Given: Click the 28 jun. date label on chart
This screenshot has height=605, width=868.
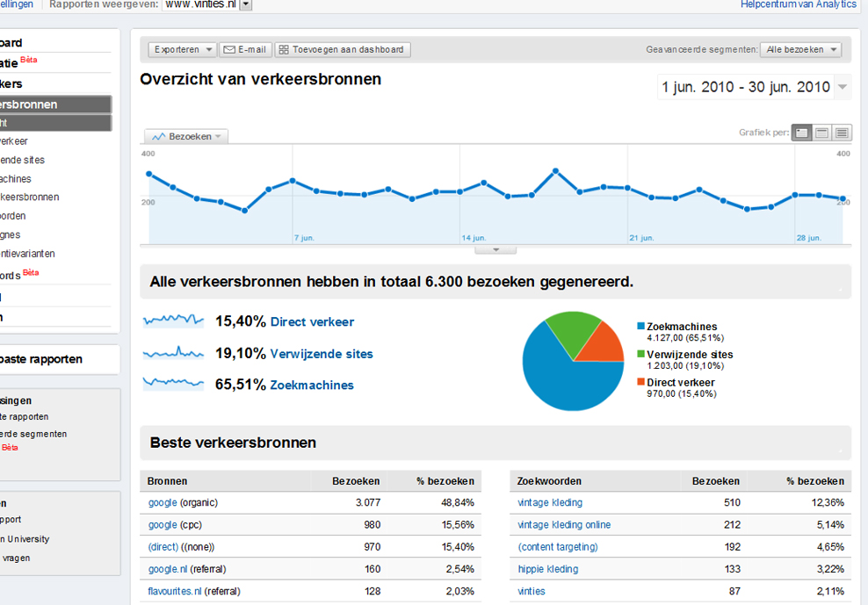Looking at the screenshot, I should tap(809, 238).
